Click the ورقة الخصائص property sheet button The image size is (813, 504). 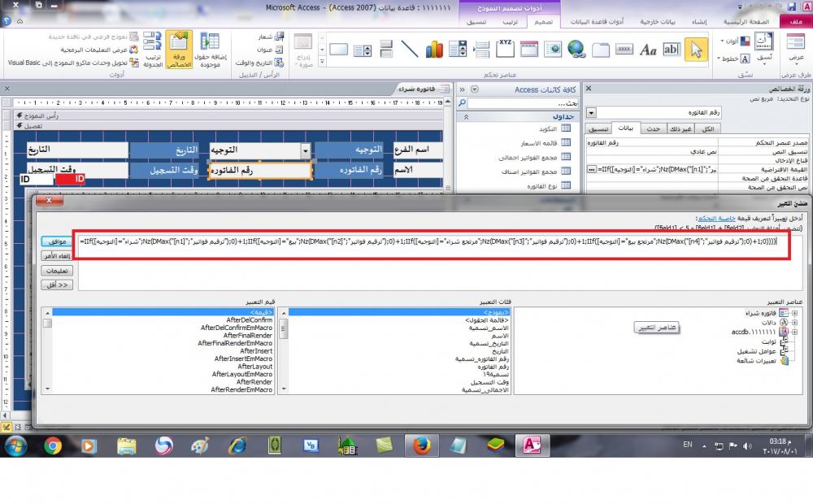(x=179, y=50)
